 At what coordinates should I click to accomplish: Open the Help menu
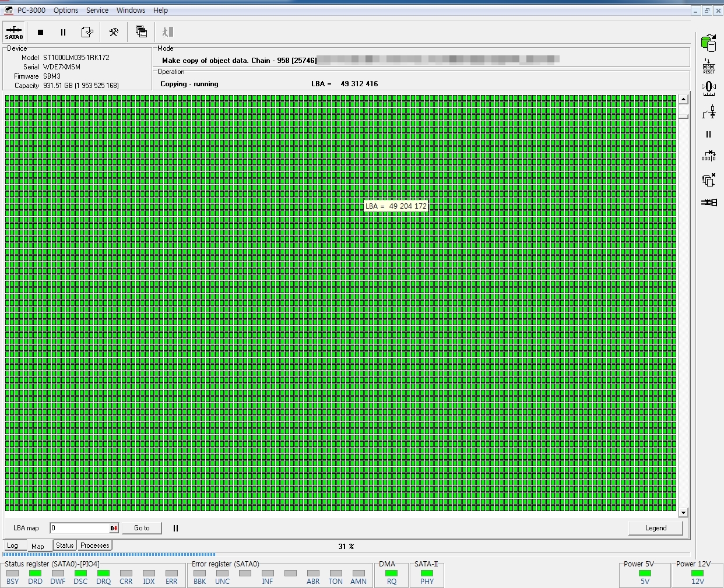(161, 10)
